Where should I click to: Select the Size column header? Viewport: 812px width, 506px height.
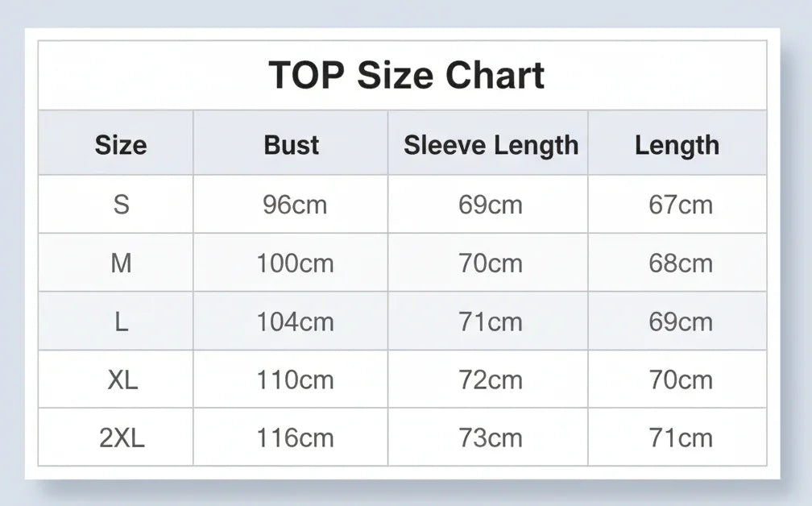click(121, 145)
